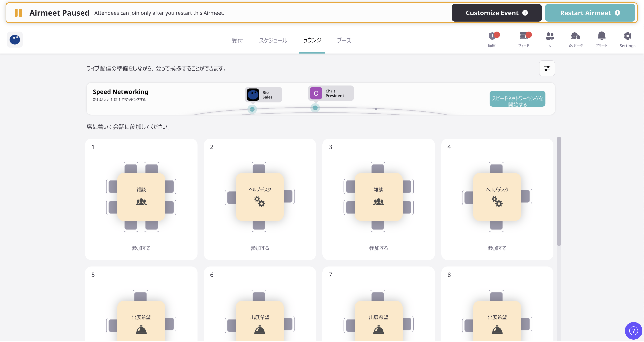This screenshot has height=342, width=644.
Task: Click 参加する under table 1
Action: tap(141, 248)
